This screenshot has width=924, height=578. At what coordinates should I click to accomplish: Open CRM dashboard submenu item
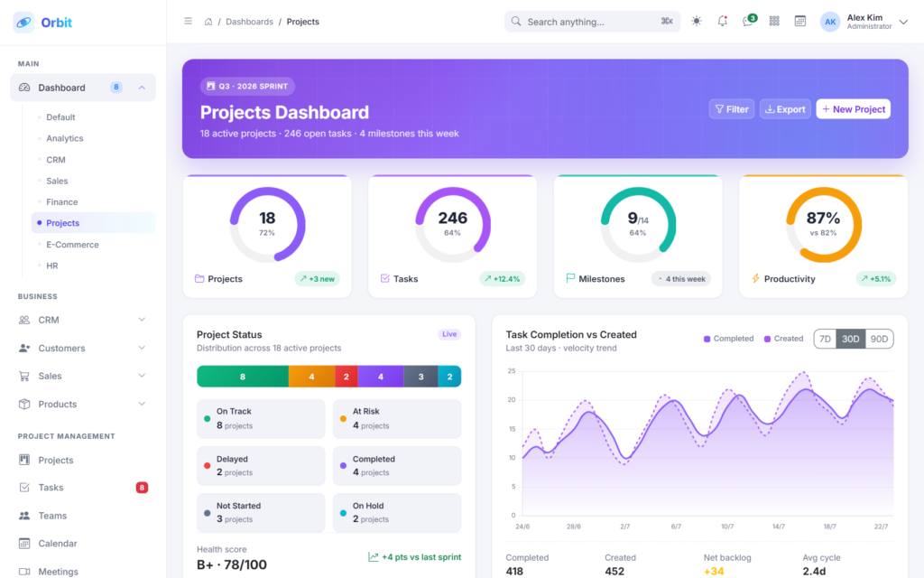tap(94, 160)
